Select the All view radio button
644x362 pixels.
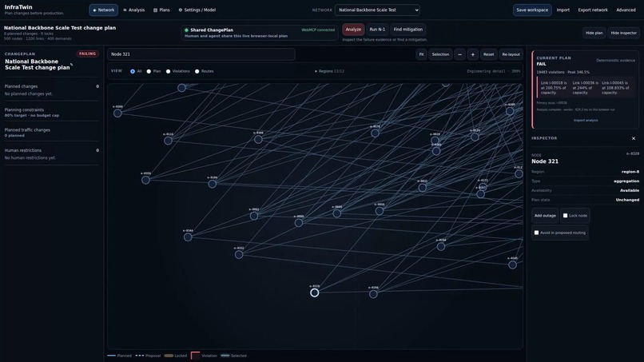[133, 71]
